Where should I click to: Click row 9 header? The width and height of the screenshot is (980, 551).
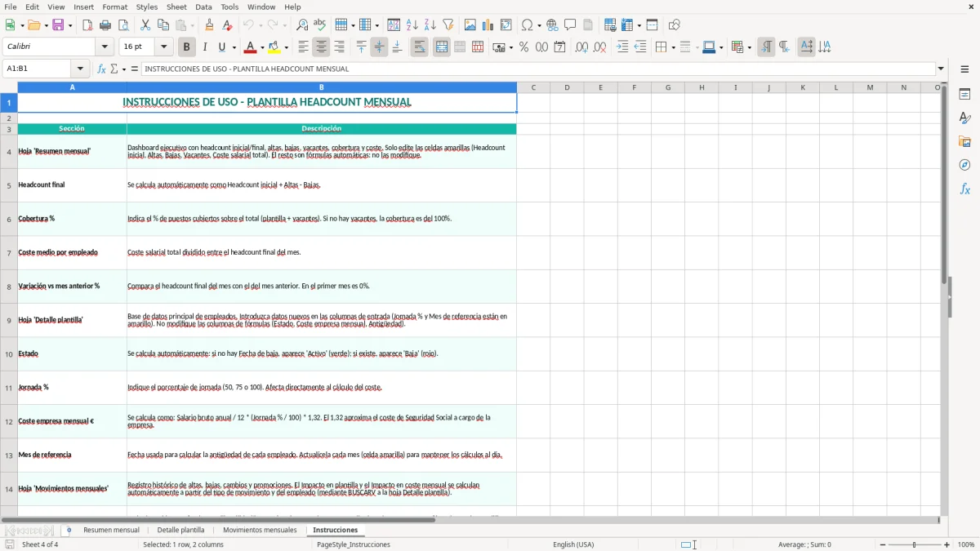point(9,320)
